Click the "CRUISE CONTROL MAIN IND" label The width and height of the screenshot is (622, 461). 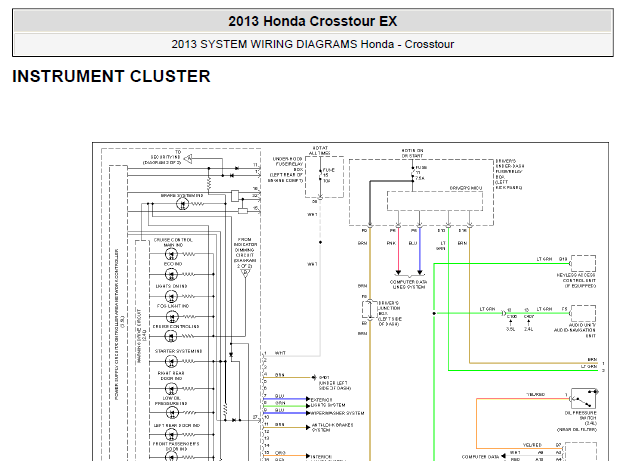(x=173, y=242)
